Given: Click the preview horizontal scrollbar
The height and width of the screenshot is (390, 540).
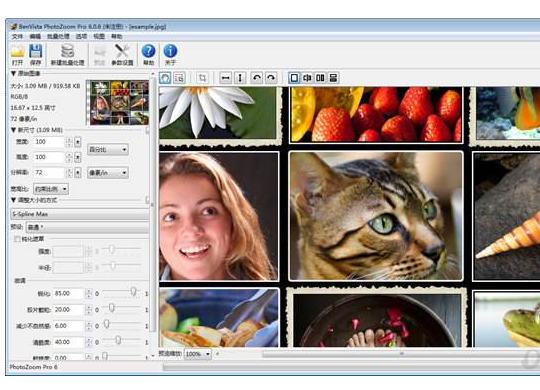Looking at the screenshot, I should point(401,354).
